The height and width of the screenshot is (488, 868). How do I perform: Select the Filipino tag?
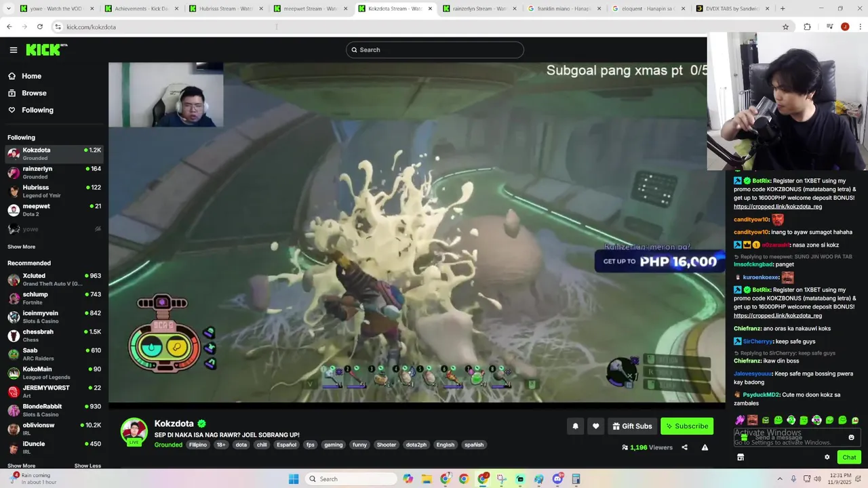pos(198,445)
